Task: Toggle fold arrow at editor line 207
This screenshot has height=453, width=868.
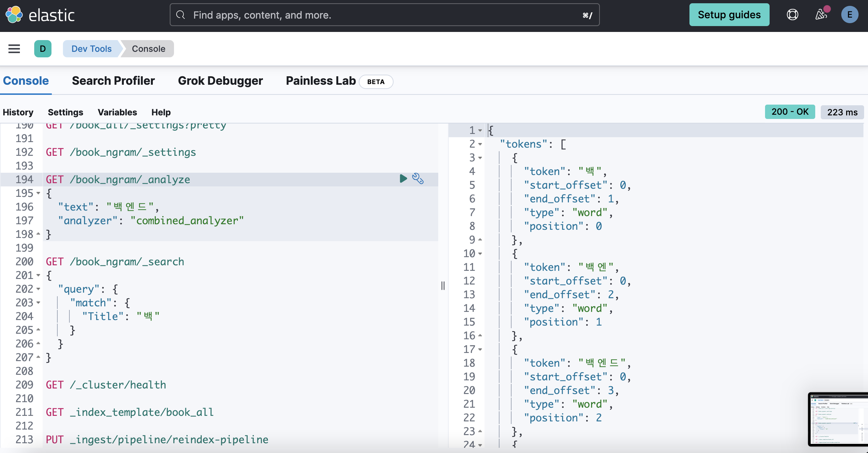Action: point(38,357)
